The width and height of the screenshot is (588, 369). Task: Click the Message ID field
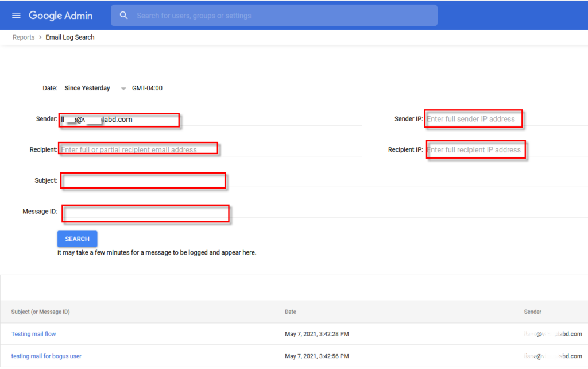pyautogui.click(x=145, y=213)
